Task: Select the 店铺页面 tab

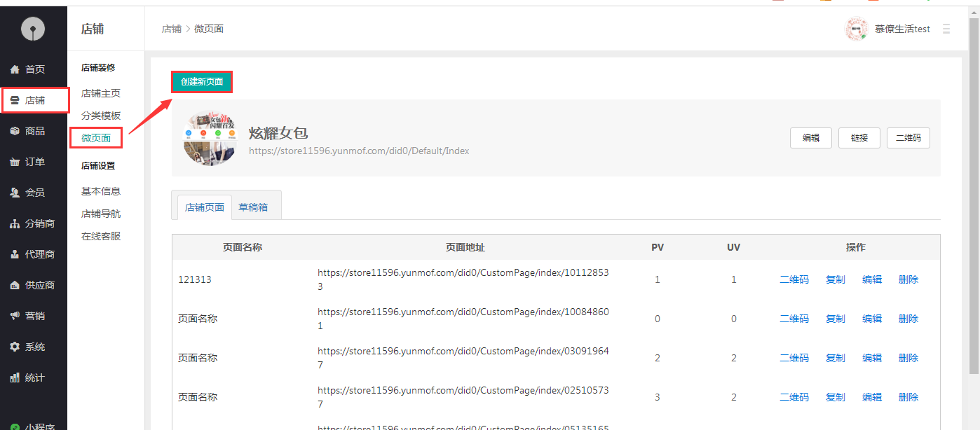Action: 205,207
